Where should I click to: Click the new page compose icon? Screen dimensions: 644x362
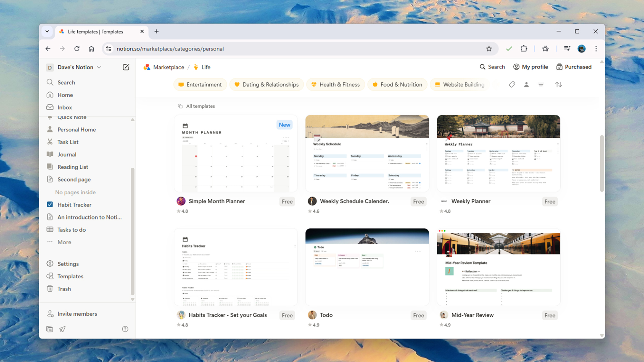126,67
